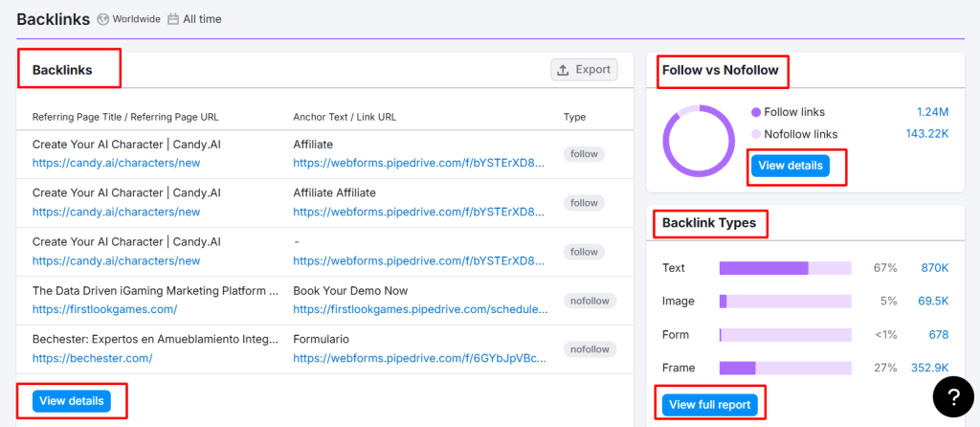Click the 1.24M Follow links value

click(x=932, y=113)
